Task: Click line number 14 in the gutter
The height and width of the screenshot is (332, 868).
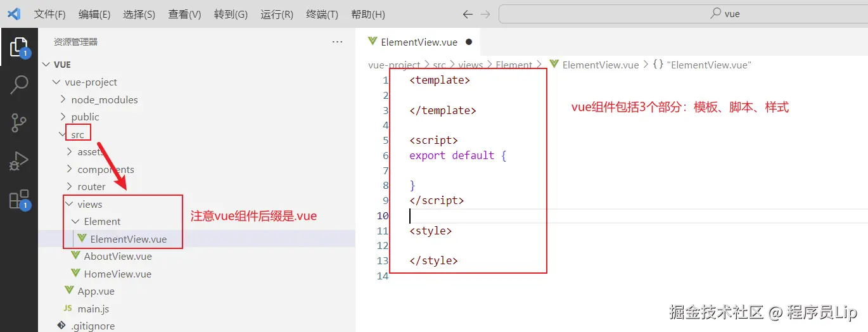Action: click(x=382, y=276)
